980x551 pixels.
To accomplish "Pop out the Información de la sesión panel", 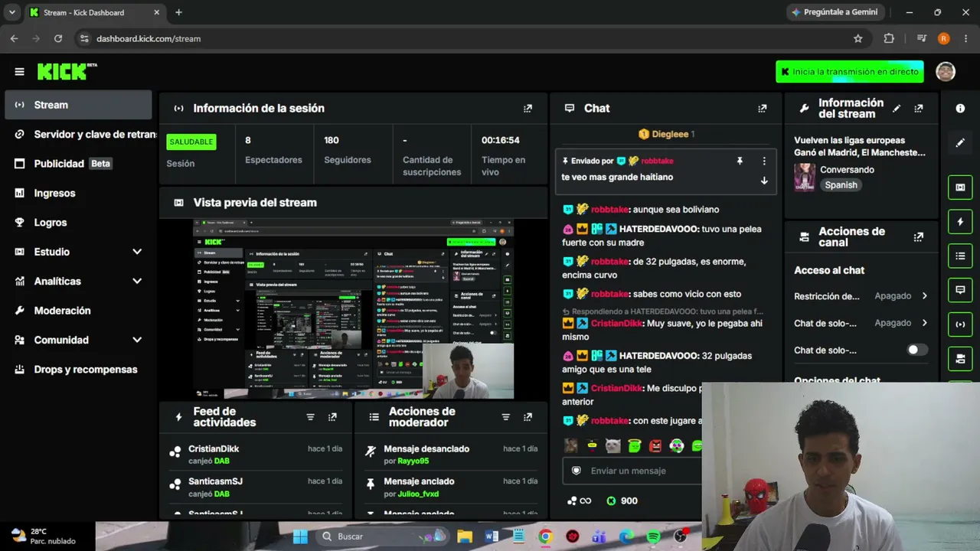I will tap(528, 109).
